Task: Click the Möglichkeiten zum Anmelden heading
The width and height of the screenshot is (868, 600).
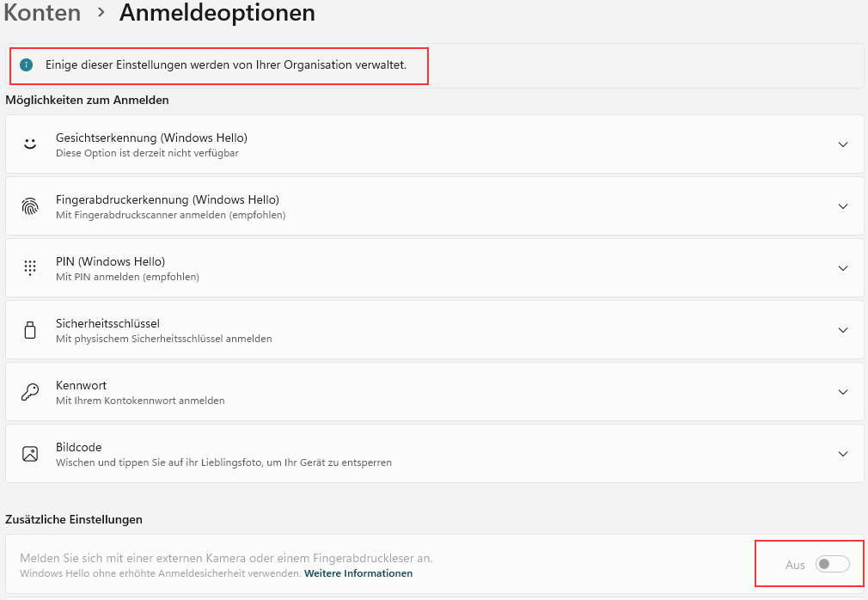Action: (87, 101)
